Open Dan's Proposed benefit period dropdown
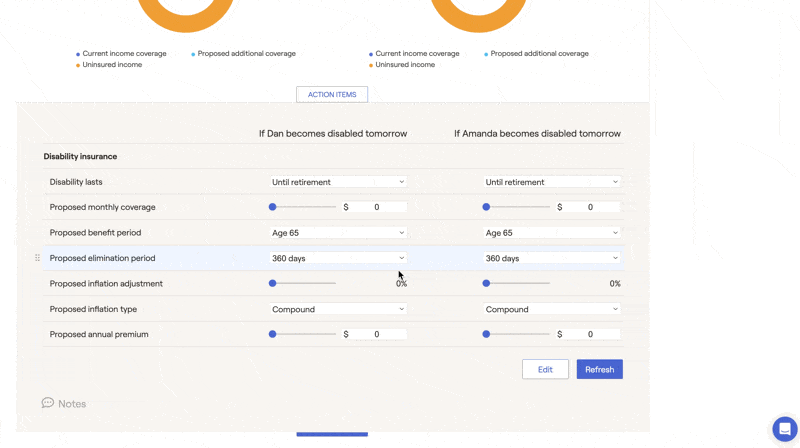This screenshot has height=448, width=800. coord(338,233)
